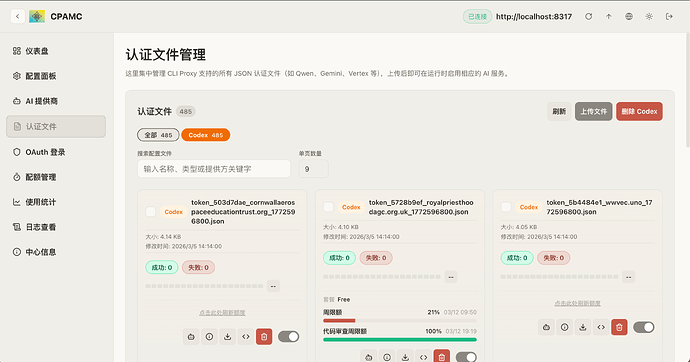Click the per-page count field showing 9
The width and height of the screenshot is (690, 362).
point(313,169)
